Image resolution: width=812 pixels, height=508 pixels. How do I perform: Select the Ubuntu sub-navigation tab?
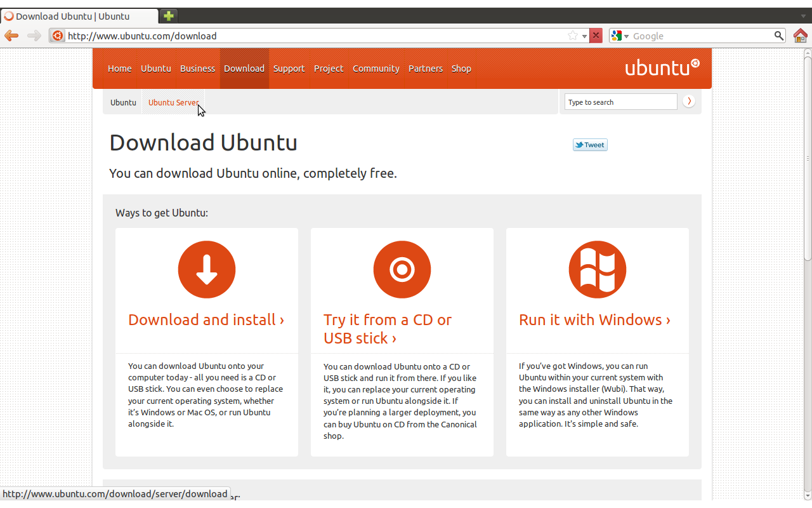(123, 102)
